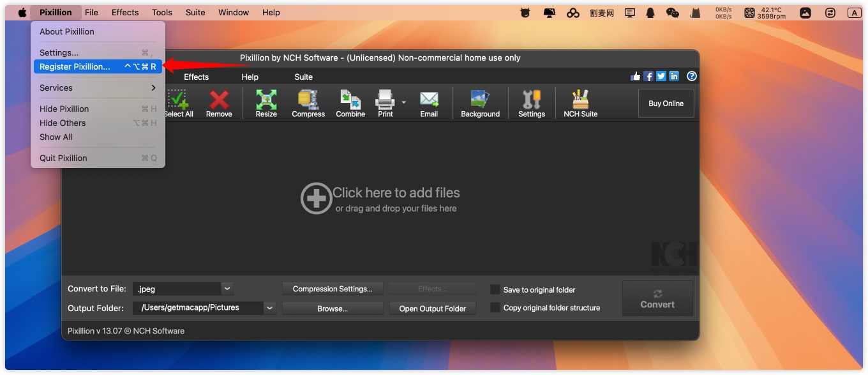Image resolution: width=868 pixels, height=375 pixels.
Task: Open the help question mark icon
Action: pos(692,76)
